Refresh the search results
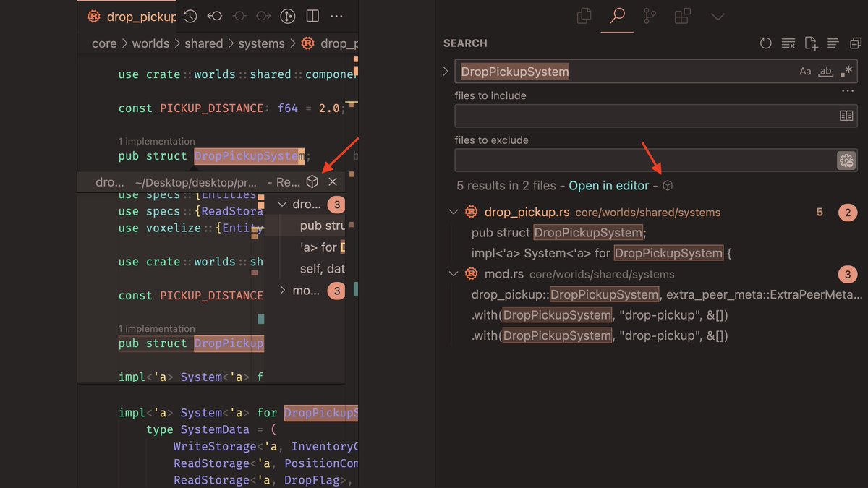 point(765,43)
